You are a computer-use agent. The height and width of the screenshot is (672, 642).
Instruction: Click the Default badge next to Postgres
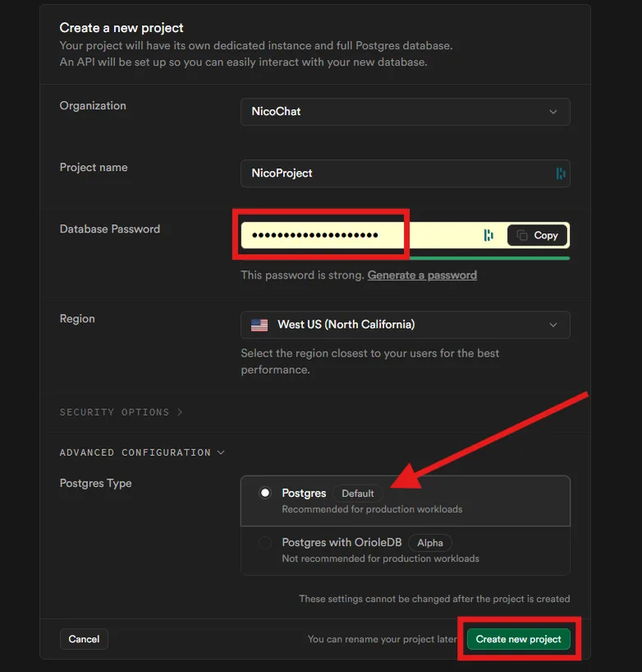pos(358,493)
